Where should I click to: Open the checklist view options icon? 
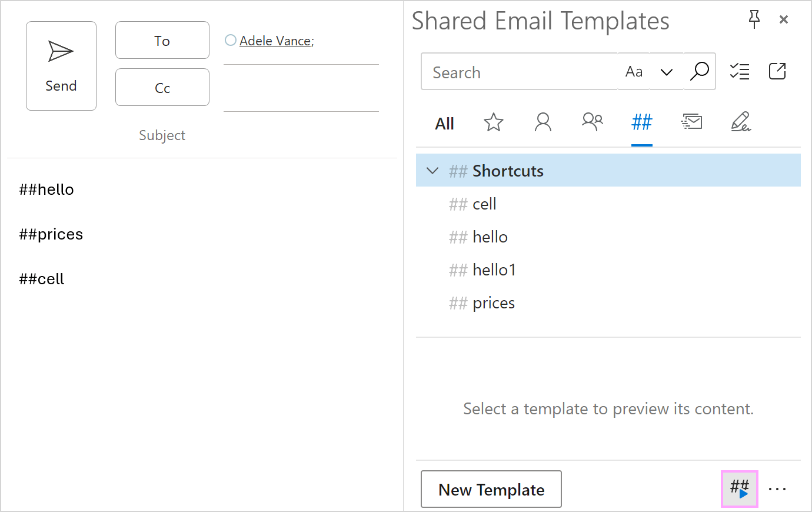pos(740,71)
